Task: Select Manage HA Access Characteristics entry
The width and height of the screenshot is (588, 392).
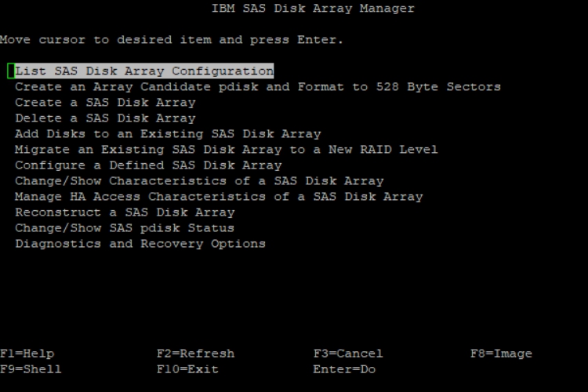Action: pos(219,197)
